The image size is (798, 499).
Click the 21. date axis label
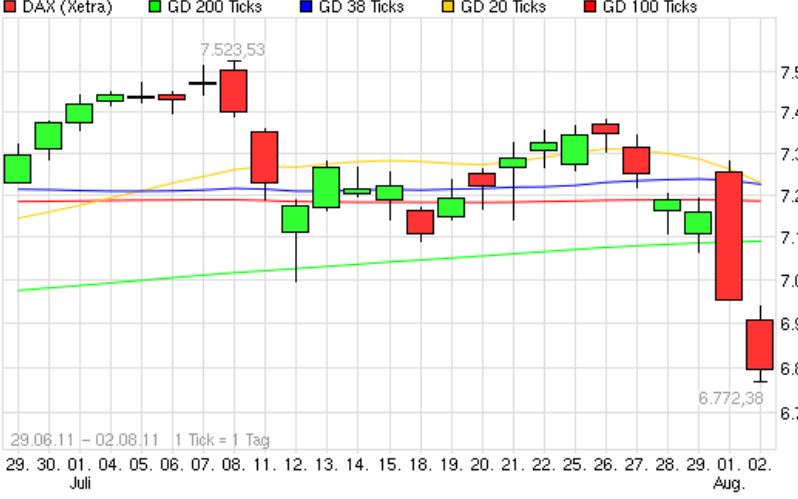point(513,464)
